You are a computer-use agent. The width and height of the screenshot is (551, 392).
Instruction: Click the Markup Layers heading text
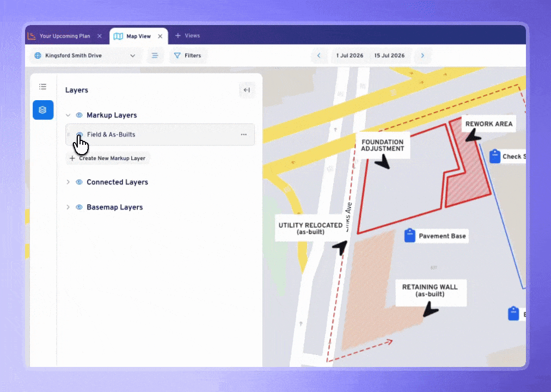coord(112,115)
